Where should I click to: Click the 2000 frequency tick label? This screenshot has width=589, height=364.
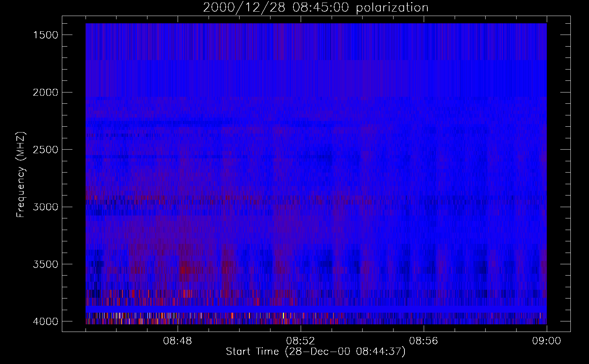pyautogui.click(x=46, y=92)
